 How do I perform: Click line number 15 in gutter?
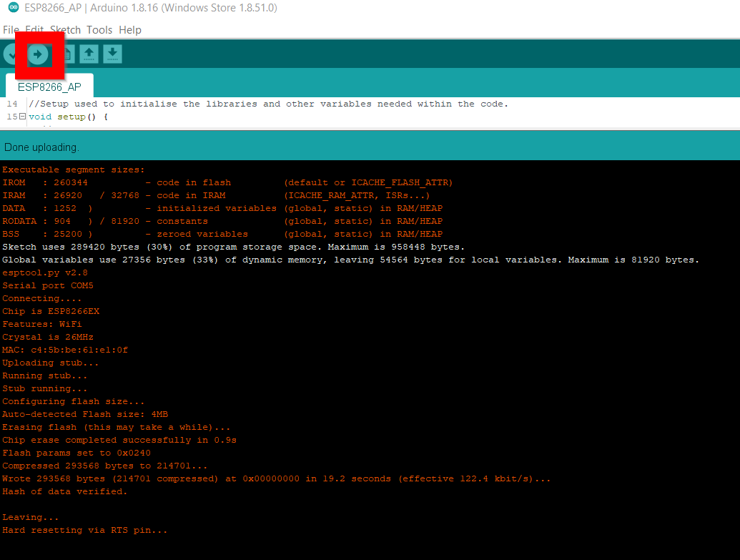pos(12,116)
